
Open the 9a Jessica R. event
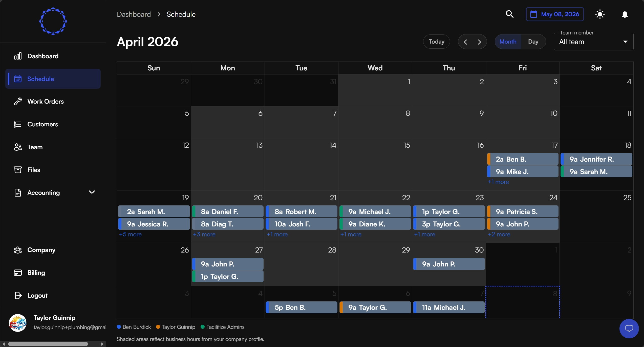pyautogui.click(x=154, y=224)
